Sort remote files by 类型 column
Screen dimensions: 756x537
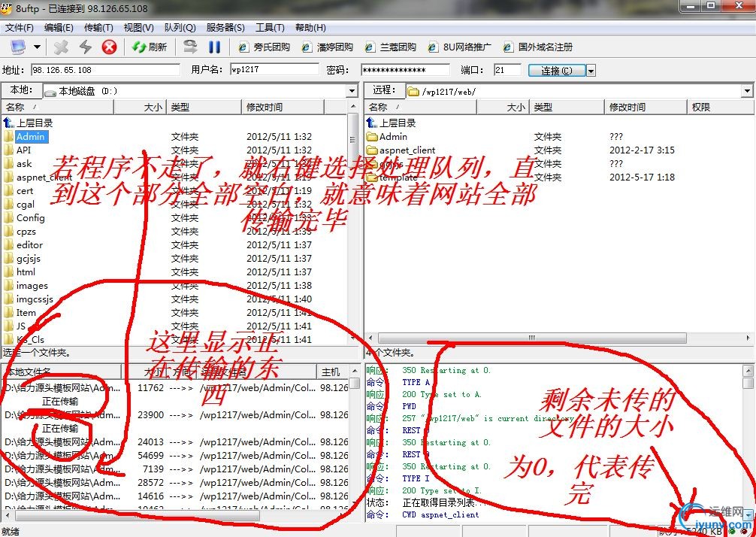[x=567, y=107]
